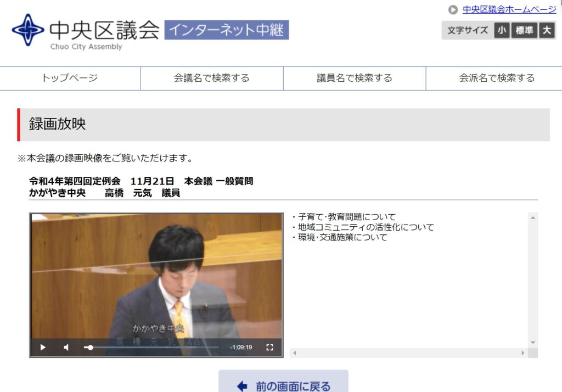This screenshot has height=392, width=562.
Task: Click the left arrow of horizontal scrollbar
Action: pyautogui.click(x=295, y=353)
